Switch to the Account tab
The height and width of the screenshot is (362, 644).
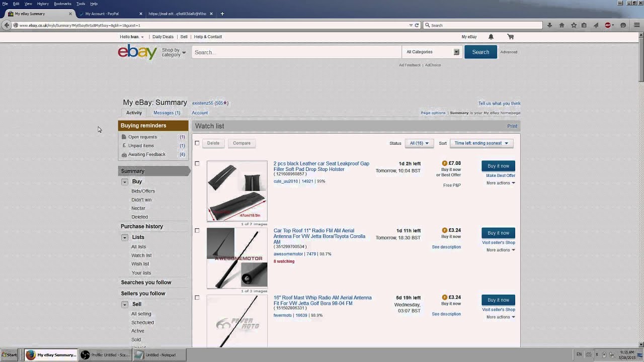200,113
